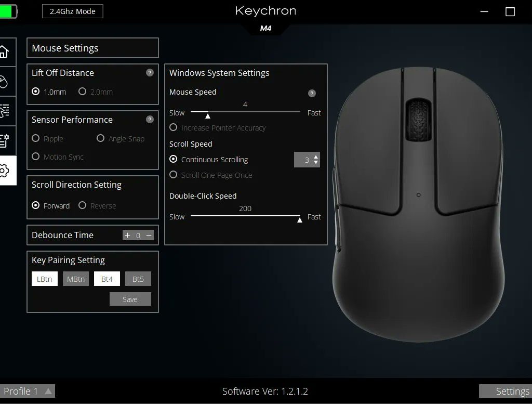Viewport: 532px width, 404px height.
Task: Open the list-with-gear sidebar icon
Action: 4,140
